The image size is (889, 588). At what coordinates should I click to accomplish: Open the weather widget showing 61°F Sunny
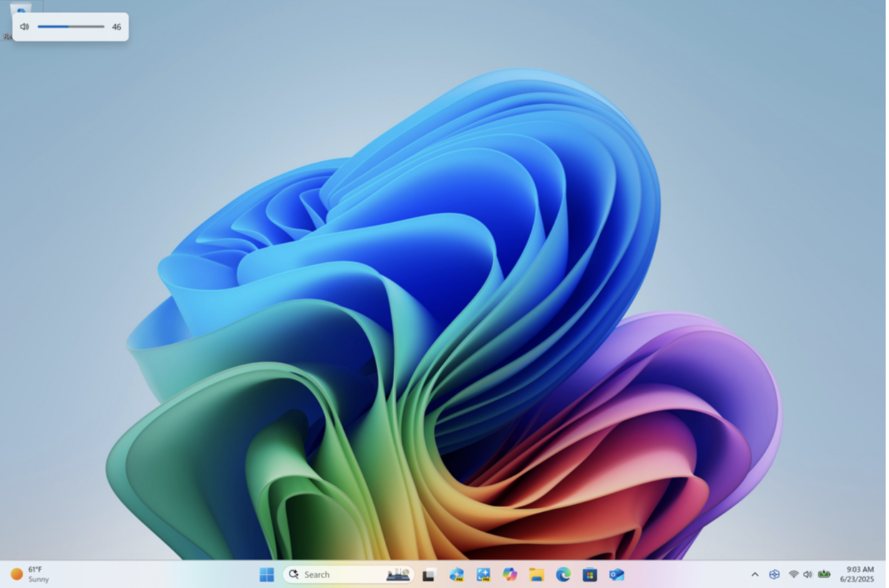coord(30,573)
